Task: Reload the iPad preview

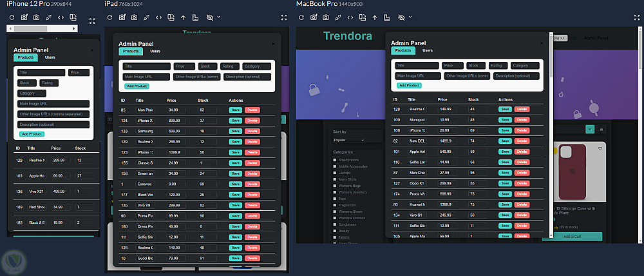Action: (109, 17)
